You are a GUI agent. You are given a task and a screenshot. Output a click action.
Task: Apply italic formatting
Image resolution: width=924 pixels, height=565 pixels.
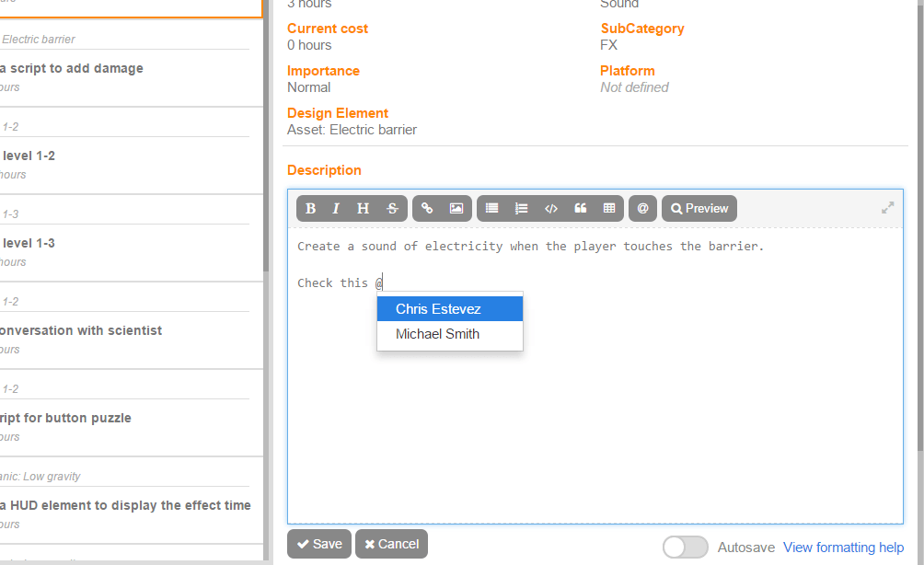336,209
